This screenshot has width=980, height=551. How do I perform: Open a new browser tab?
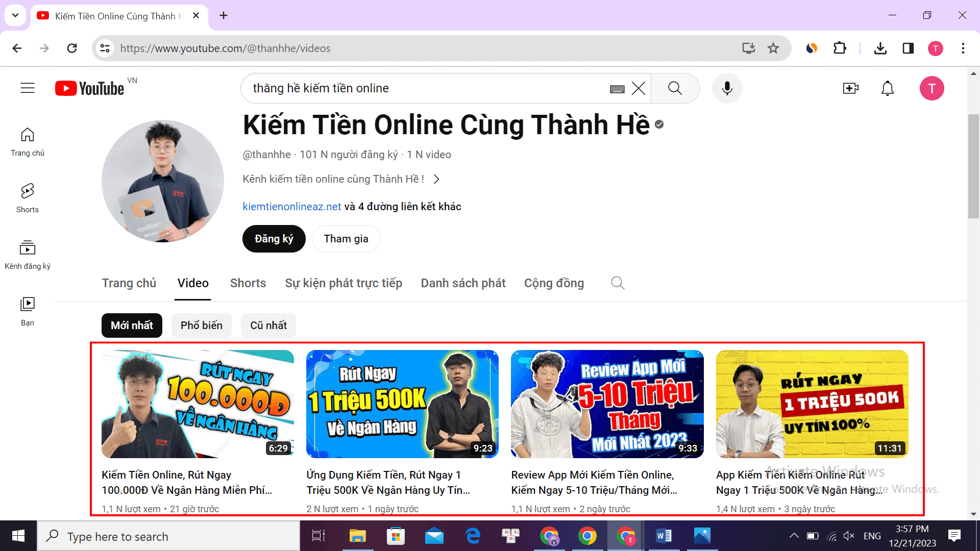[x=224, y=15]
